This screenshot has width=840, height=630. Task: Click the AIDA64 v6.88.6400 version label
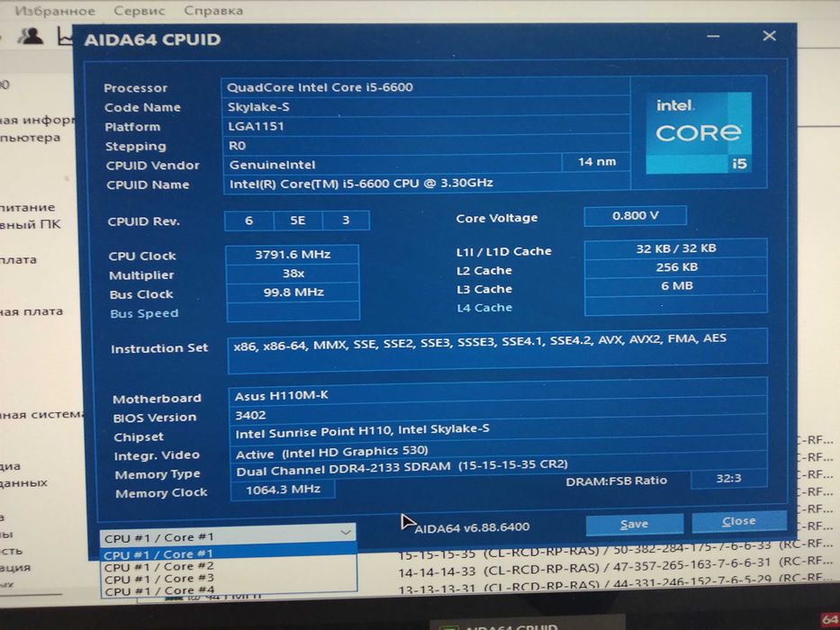click(x=472, y=527)
